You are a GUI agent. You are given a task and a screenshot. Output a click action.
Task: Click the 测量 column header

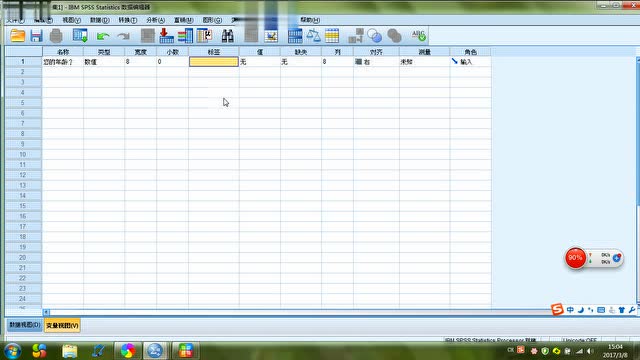click(424, 52)
